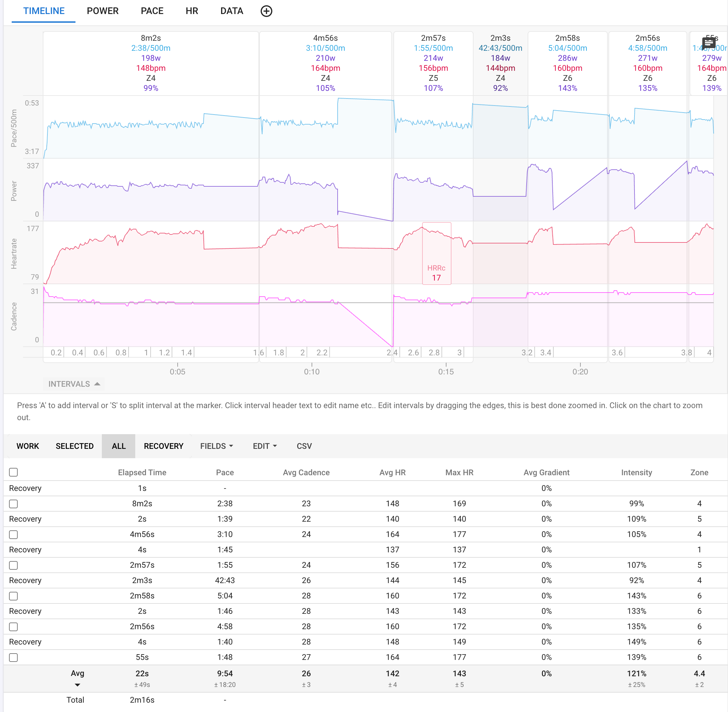Click the notes icon at top right
Viewport: 728px width, 712px height.
click(x=709, y=43)
